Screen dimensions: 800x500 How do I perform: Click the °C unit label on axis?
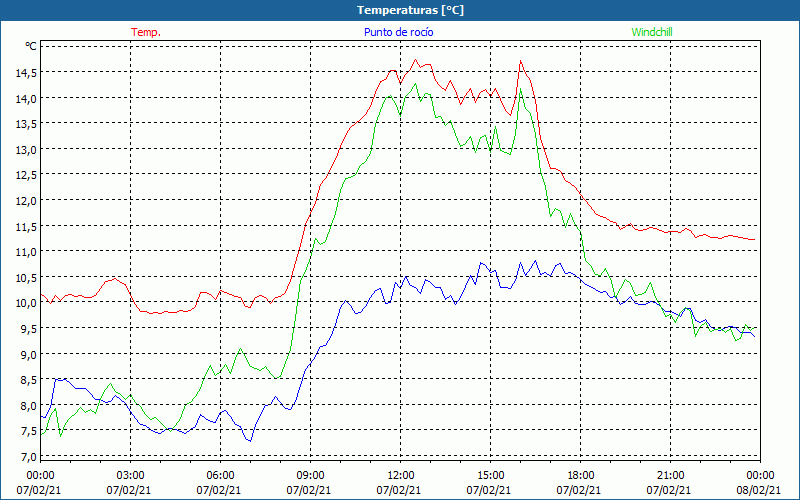pos(31,46)
